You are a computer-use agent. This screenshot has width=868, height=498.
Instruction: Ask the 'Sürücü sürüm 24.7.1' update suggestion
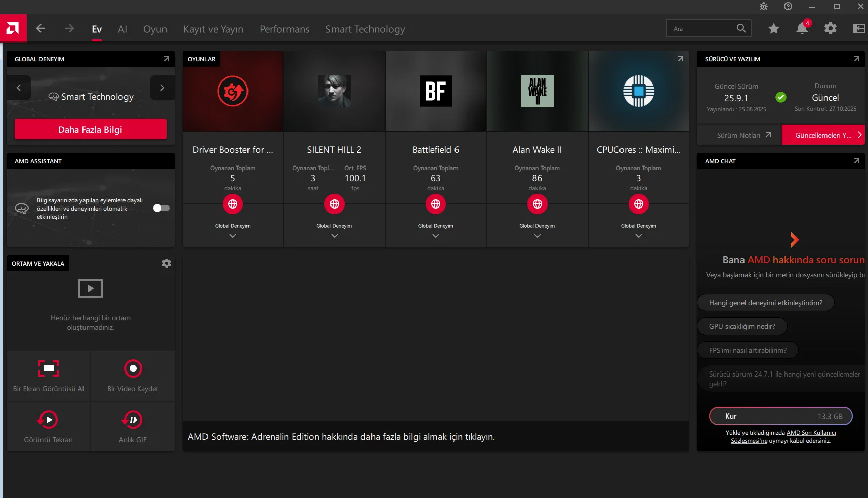click(782, 379)
